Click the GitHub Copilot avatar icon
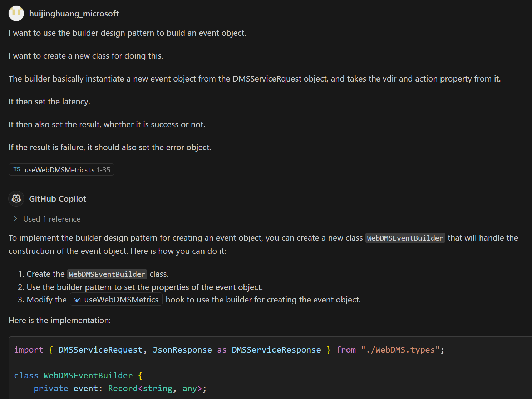The width and height of the screenshot is (532, 399). 16,199
